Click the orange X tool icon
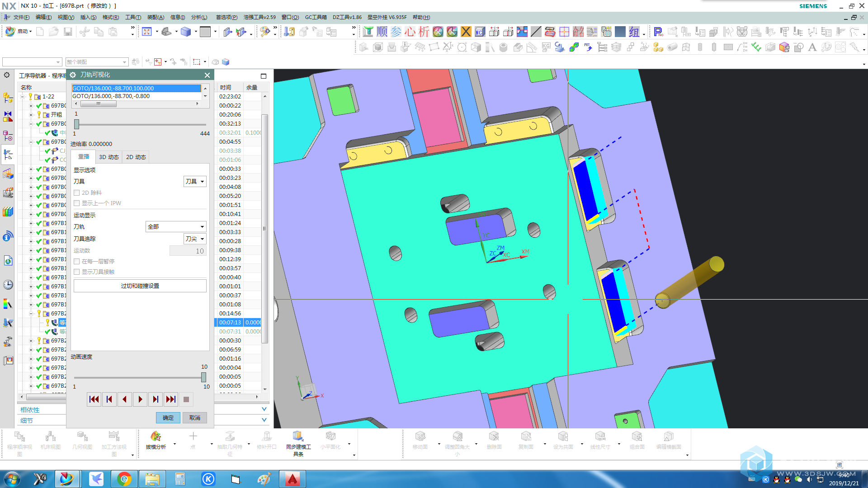 pos(466,32)
